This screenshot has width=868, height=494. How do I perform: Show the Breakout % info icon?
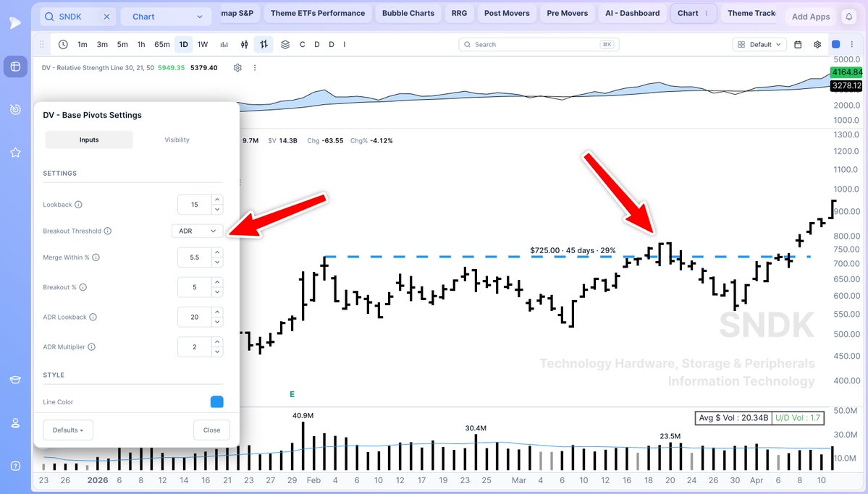(83, 287)
